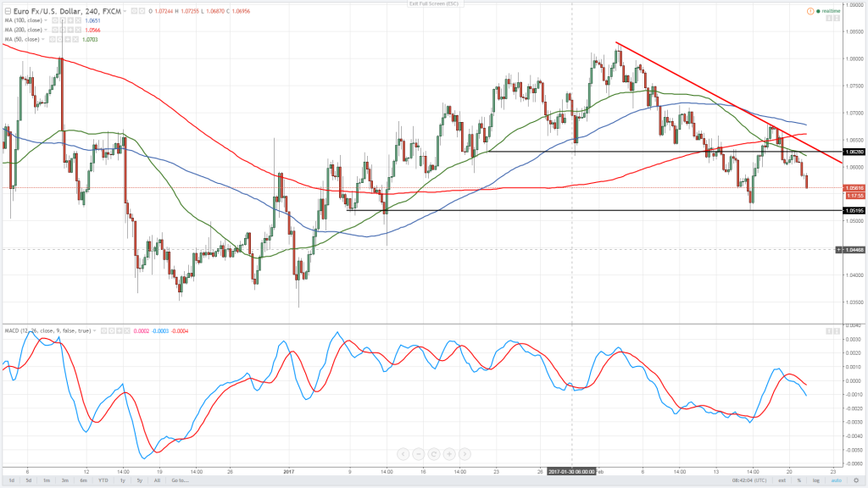Hide the MA (100, close) indicator
The height and width of the screenshot is (488, 868).
click(x=55, y=20)
